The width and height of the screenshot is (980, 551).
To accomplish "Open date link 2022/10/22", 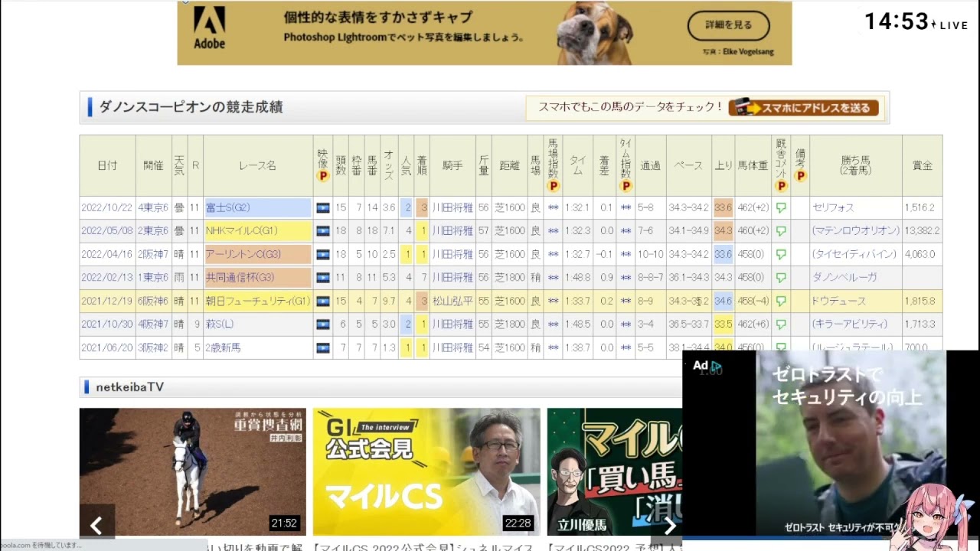I will point(106,207).
